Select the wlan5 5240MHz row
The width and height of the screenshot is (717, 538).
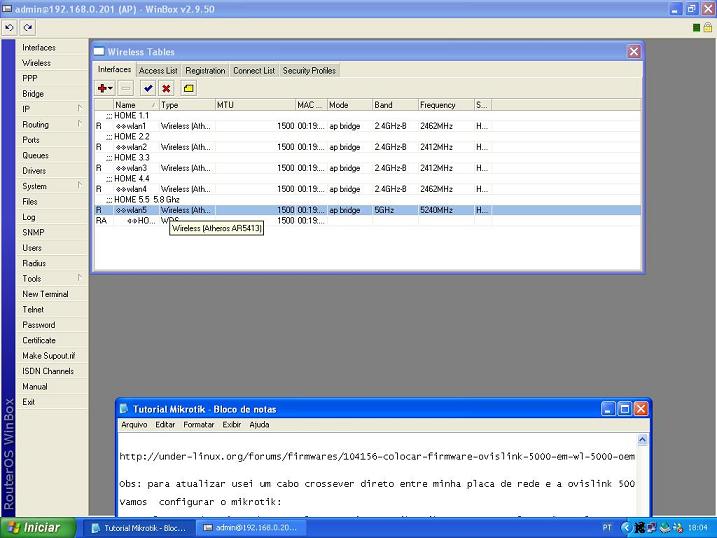point(367,210)
